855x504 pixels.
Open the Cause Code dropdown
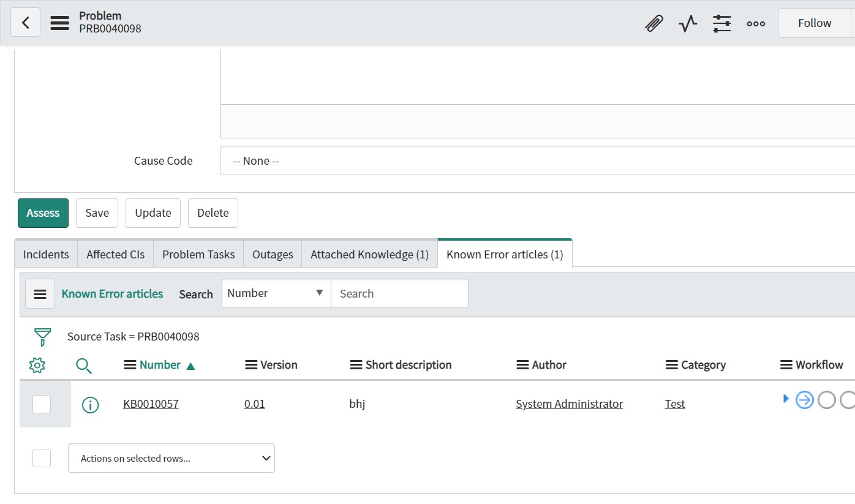click(537, 160)
